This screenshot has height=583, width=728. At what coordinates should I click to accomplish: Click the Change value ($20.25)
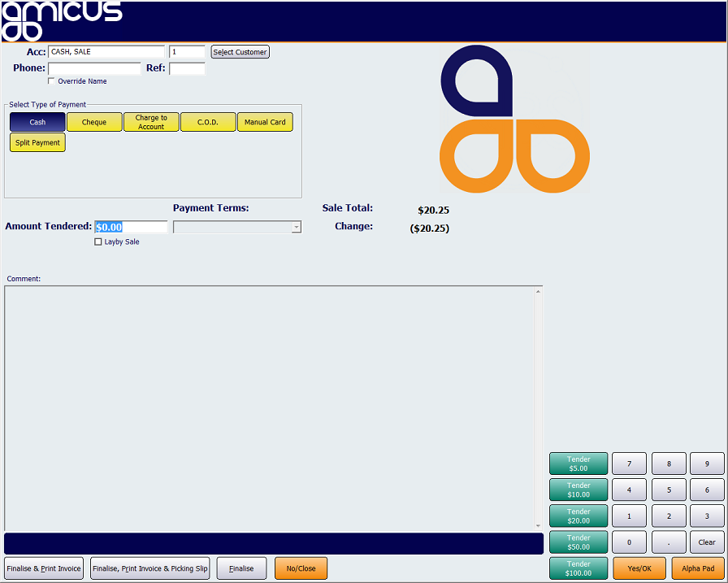click(430, 228)
